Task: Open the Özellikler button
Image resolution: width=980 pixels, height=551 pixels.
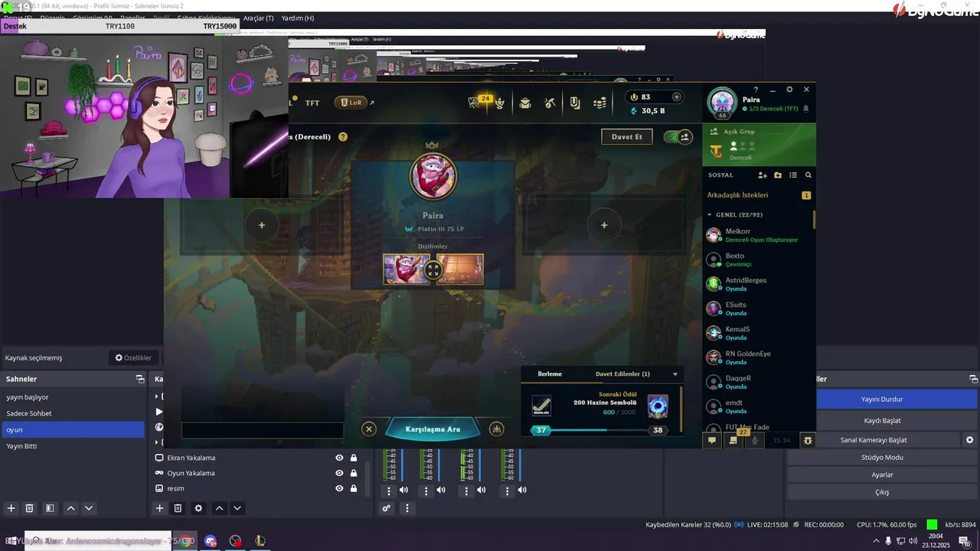Action: [x=133, y=357]
